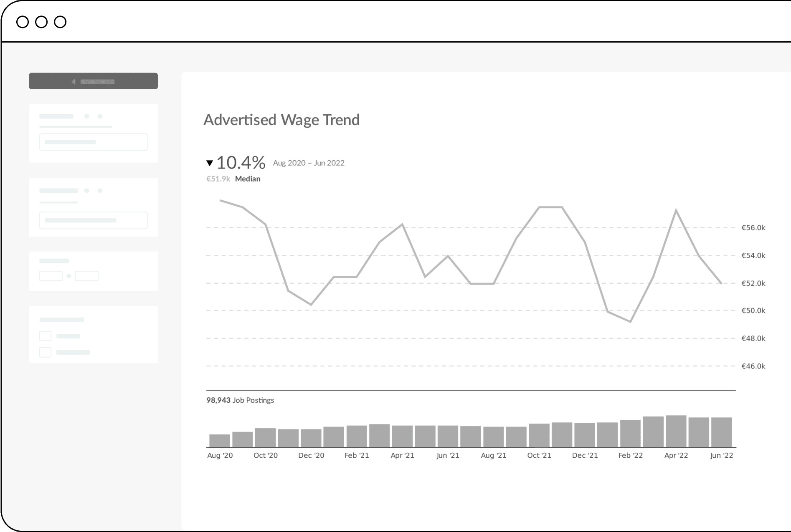
Task: Click the third window control circle
Action: pyautogui.click(x=60, y=22)
